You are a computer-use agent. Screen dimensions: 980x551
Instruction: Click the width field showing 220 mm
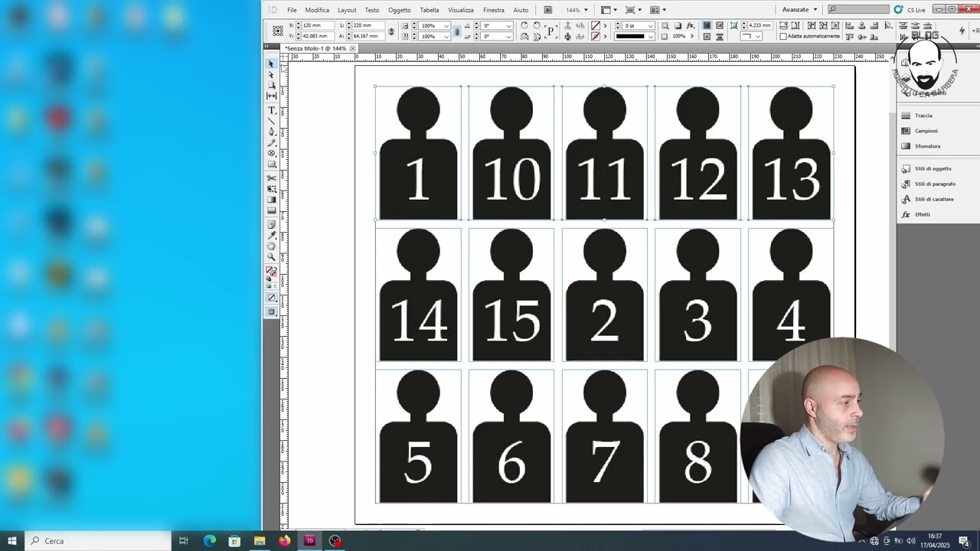click(x=368, y=25)
